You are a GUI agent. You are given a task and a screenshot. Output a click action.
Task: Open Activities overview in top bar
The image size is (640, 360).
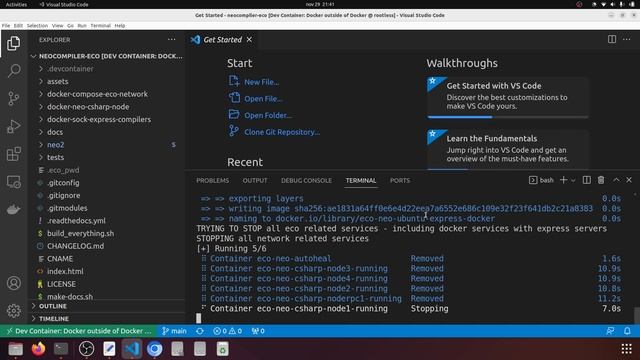16,4
